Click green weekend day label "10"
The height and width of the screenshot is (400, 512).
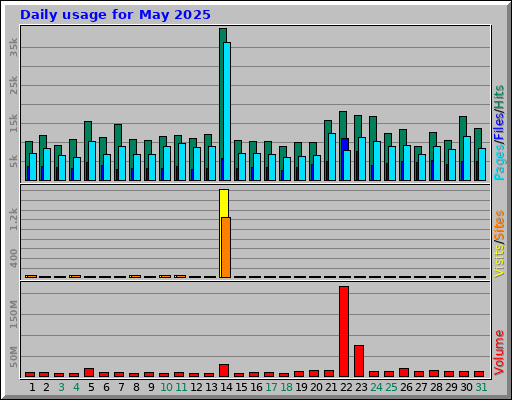166,387
